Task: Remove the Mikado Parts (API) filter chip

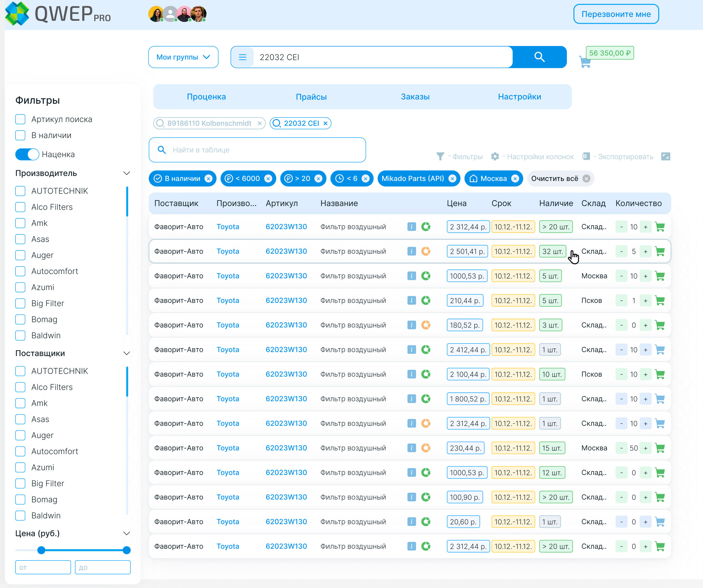Action: point(452,178)
